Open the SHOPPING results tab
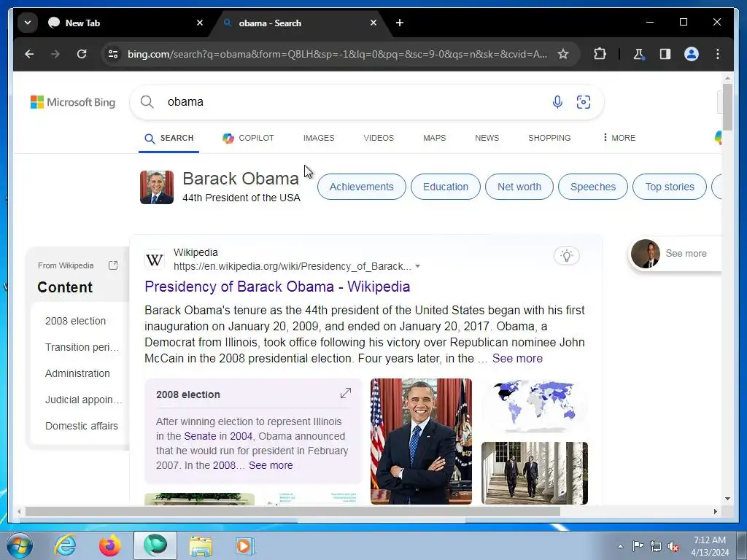The image size is (747, 560). pos(549,138)
